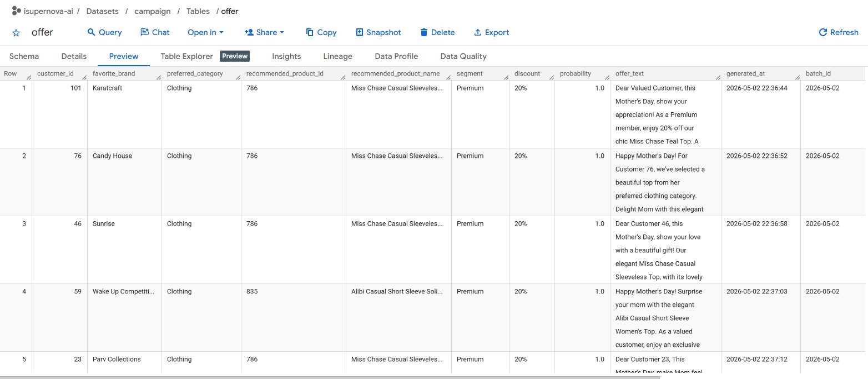Image resolution: width=868 pixels, height=379 pixels.
Task: Click the favorite_brand column header
Action: 114,73
